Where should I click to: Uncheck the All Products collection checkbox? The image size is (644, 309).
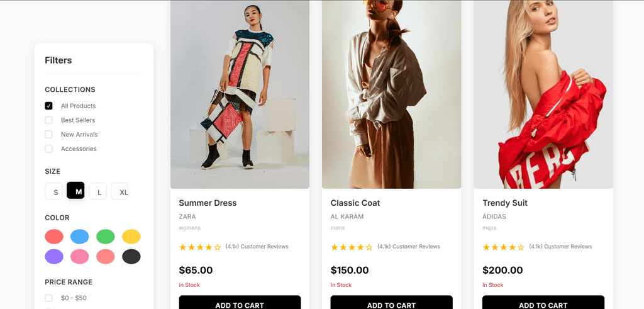pyautogui.click(x=49, y=106)
